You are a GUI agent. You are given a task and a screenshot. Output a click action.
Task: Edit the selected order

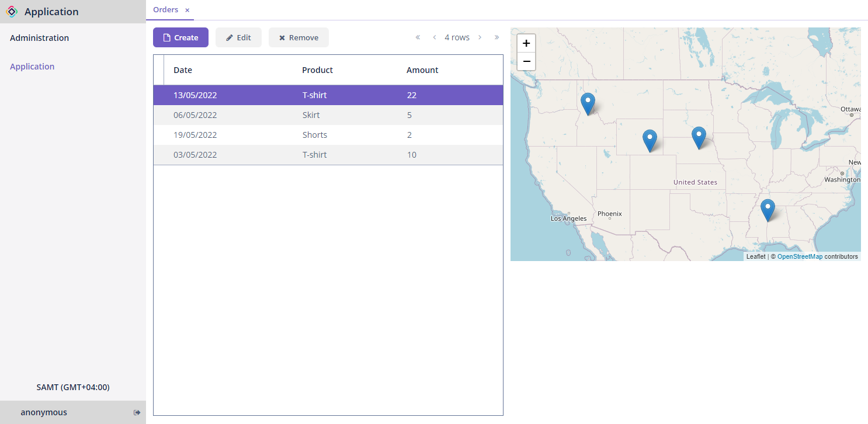pyautogui.click(x=238, y=37)
